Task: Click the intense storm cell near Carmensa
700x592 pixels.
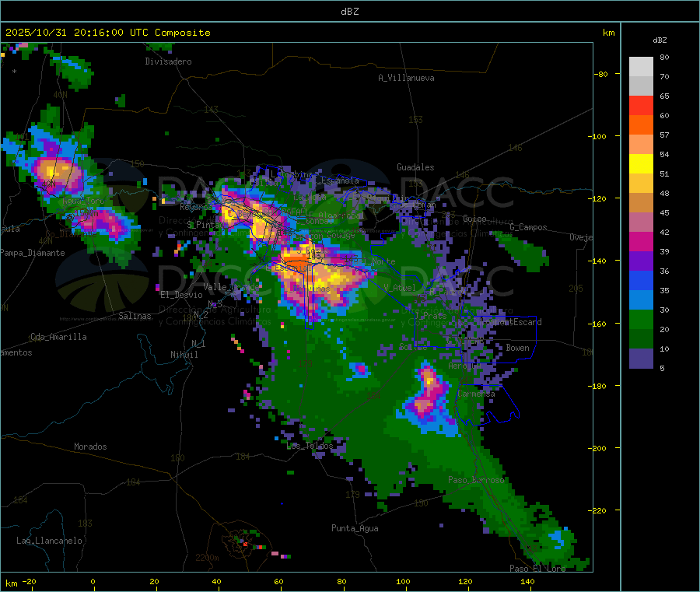Action: [427, 392]
